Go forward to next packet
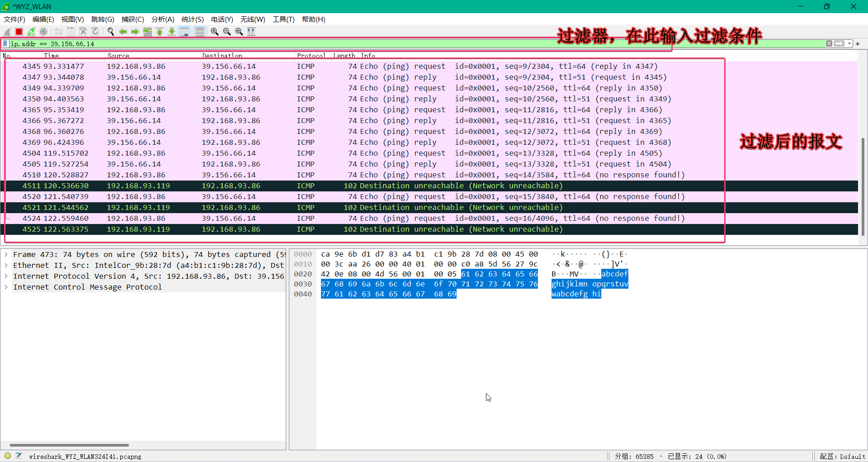The image size is (868, 462). [135, 32]
